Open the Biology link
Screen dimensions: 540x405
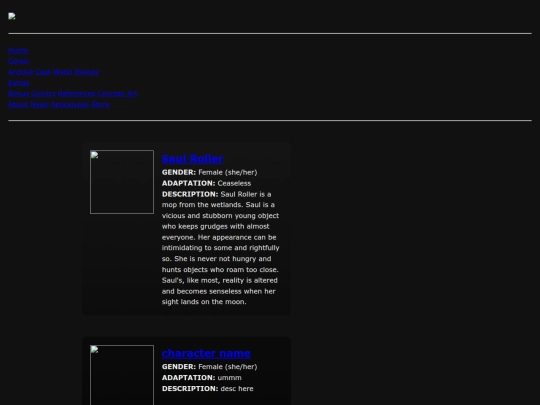(x=87, y=72)
